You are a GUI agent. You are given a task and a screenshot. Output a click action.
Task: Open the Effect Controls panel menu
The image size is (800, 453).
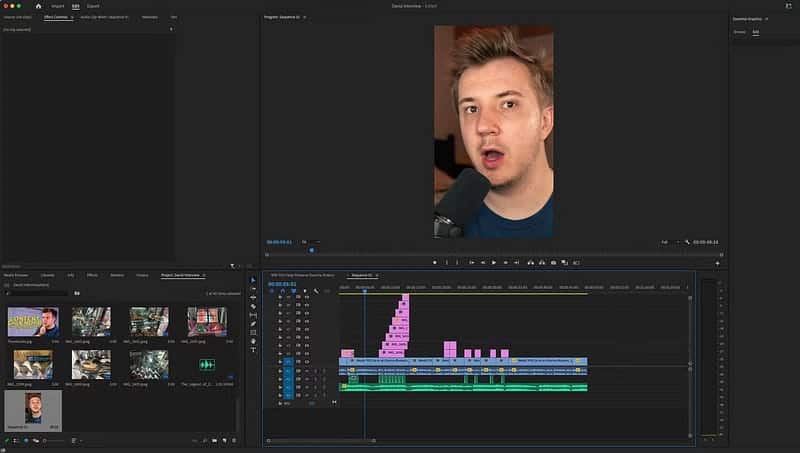72,17
